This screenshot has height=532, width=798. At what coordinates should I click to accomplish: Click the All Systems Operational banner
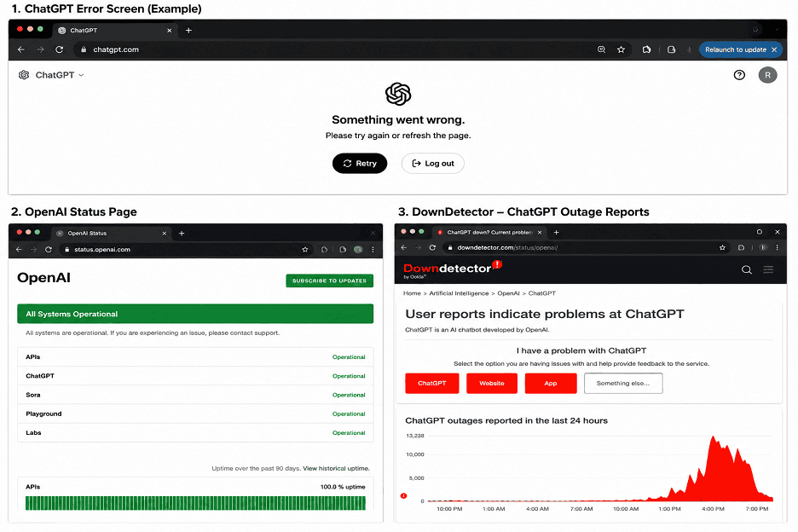[x=195, y=314]
